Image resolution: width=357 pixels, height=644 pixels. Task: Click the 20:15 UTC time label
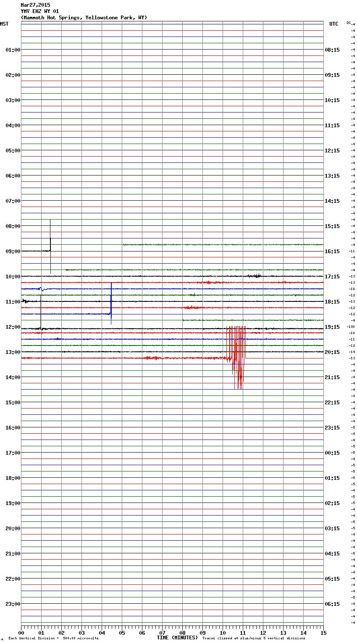332,352
